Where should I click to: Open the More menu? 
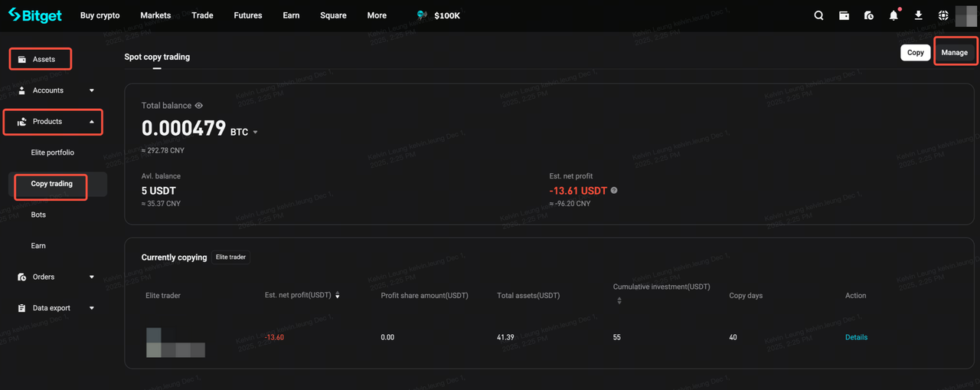tap(377, 15)
